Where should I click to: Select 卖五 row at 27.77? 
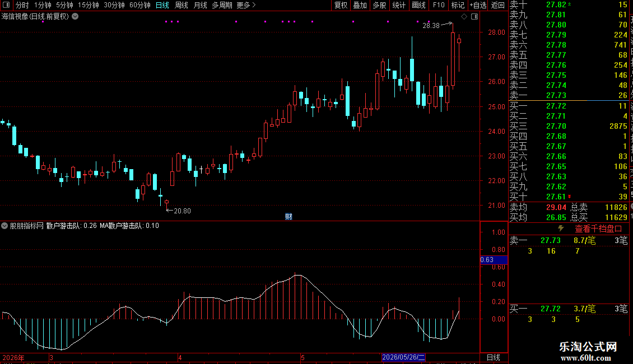point(569,55)
